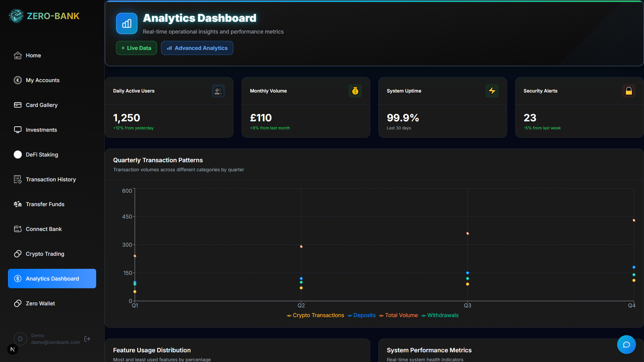Click the Q4 Total Volume data point
Screen dimensions: 644x362
tap(634, 220)
